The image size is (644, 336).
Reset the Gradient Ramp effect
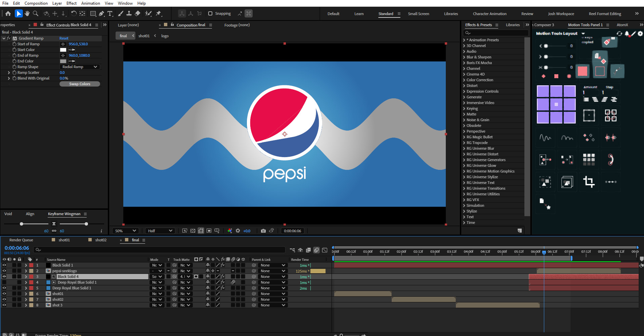64,38
